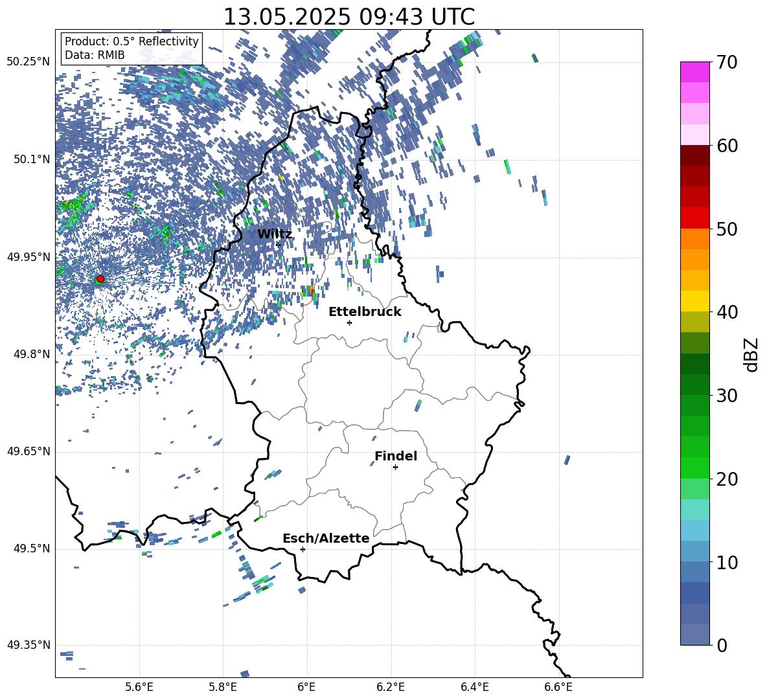This screenshot has width=767, height=700.
Task: Click the Wiltz city label
Action: [275, 234]
